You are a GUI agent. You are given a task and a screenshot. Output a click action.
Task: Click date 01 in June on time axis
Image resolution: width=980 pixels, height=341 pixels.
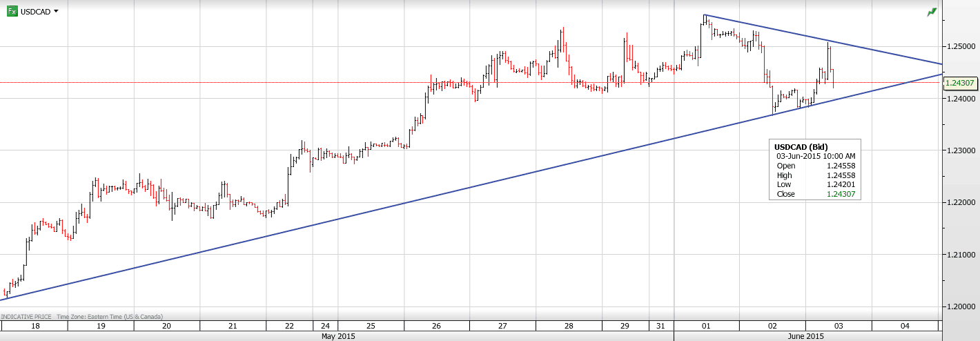[706, 326]
